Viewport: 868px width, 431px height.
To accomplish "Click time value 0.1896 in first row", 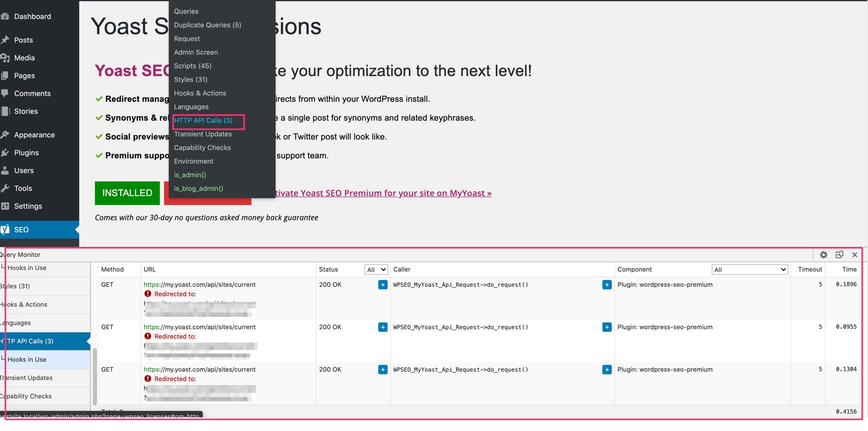I will [x=846, y=284].
